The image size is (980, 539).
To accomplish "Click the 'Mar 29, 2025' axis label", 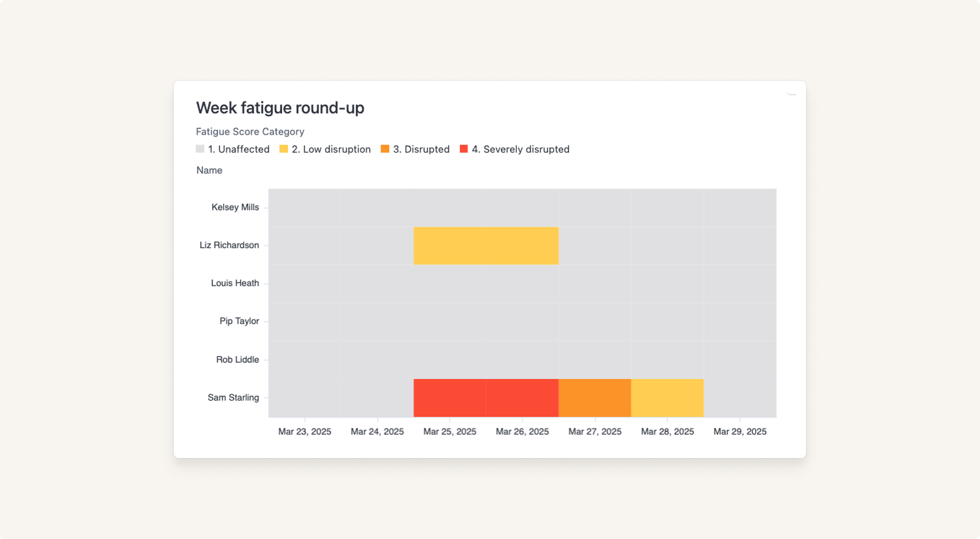I will (739, 432).
